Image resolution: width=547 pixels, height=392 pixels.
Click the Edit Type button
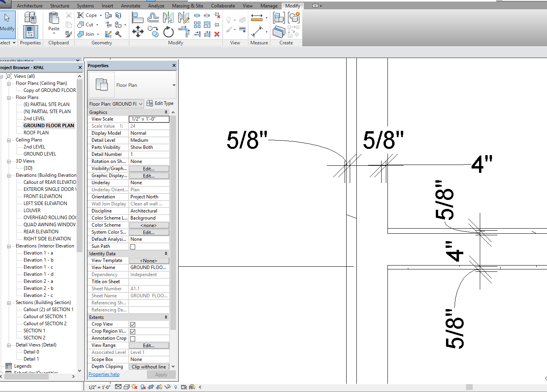[160, 103]
